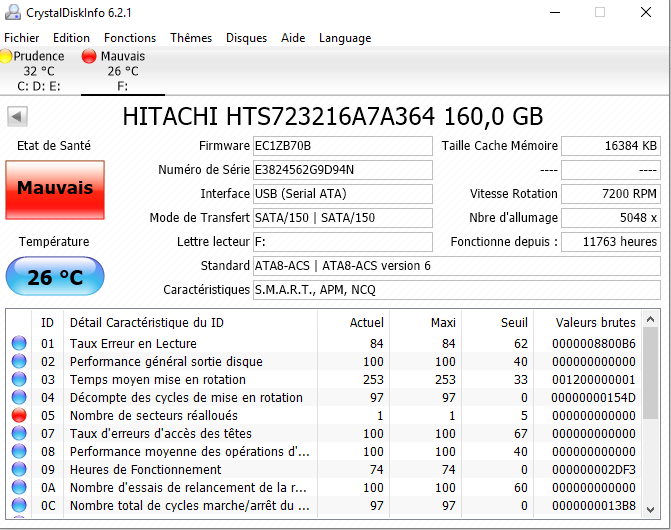Select row Décompte des cycles de mise en rotation
The height and width of the screenshot is (530, 671).
tap(324, 397)
